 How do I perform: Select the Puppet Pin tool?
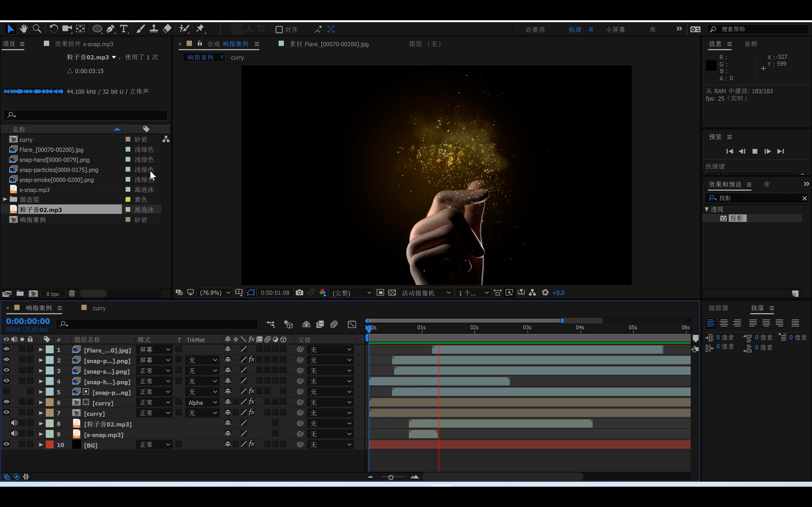point(200,29)
